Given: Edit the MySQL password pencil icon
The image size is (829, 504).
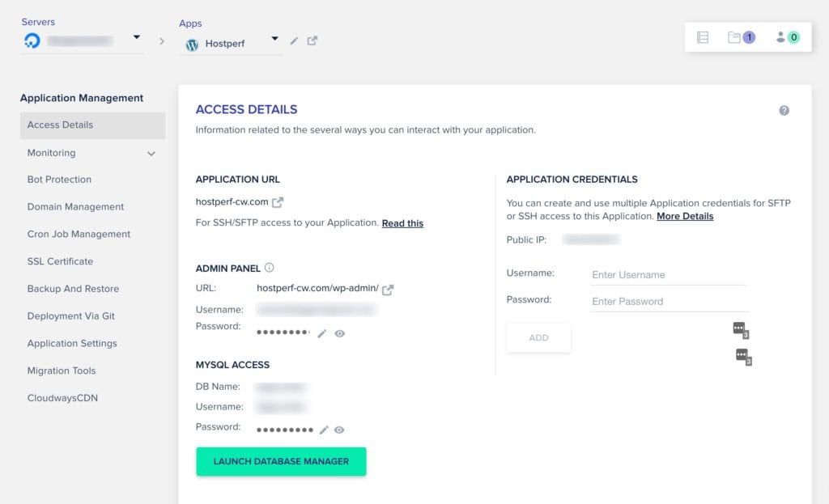Looking at the screenshot, I should (323, 430).
